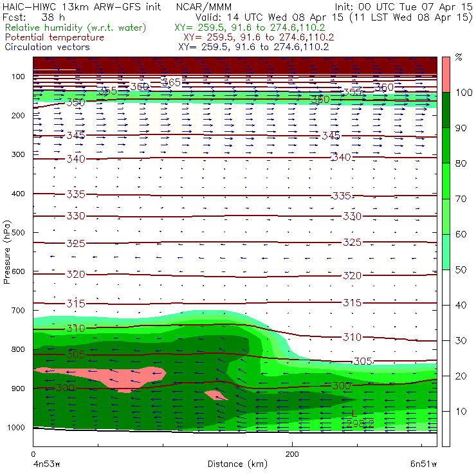
Task: Click the '10' colorbar label
Action: tap(461, 411)
